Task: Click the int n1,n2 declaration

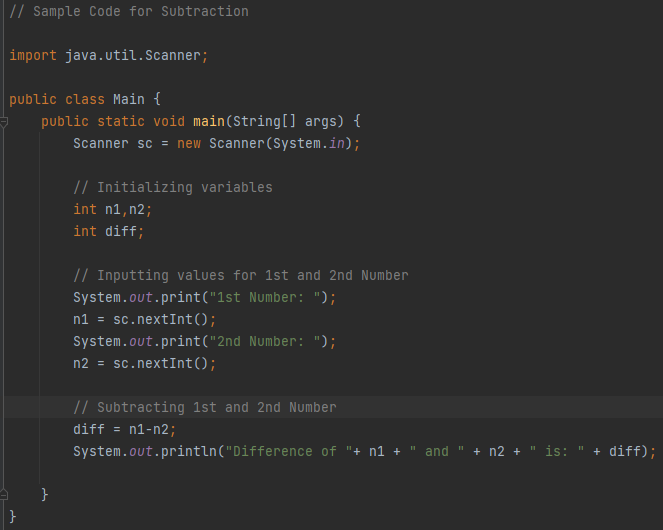Action: point(112,209)
